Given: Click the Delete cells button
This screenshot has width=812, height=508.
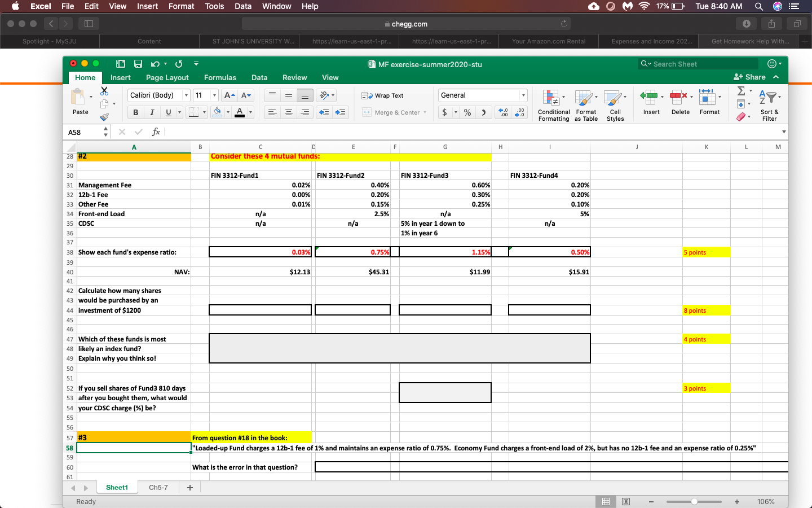Looking at the screenshot, I should 681,102.
